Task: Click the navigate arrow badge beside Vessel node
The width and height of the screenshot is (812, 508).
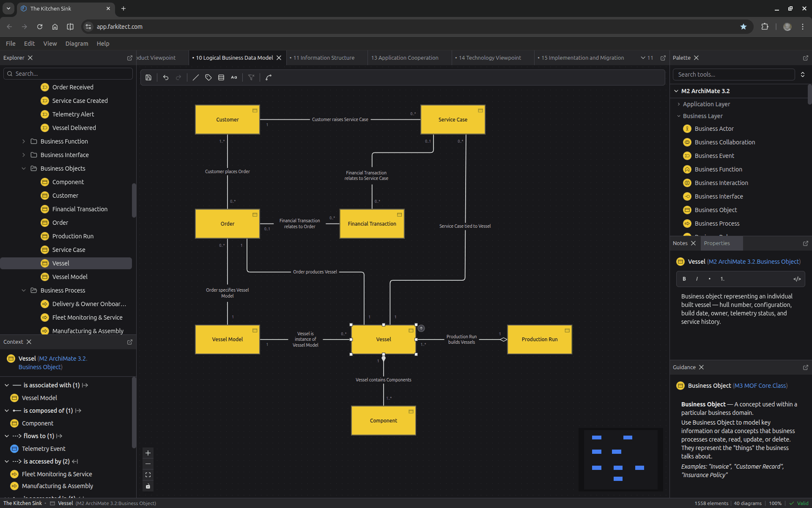Action: coord(421,328)
